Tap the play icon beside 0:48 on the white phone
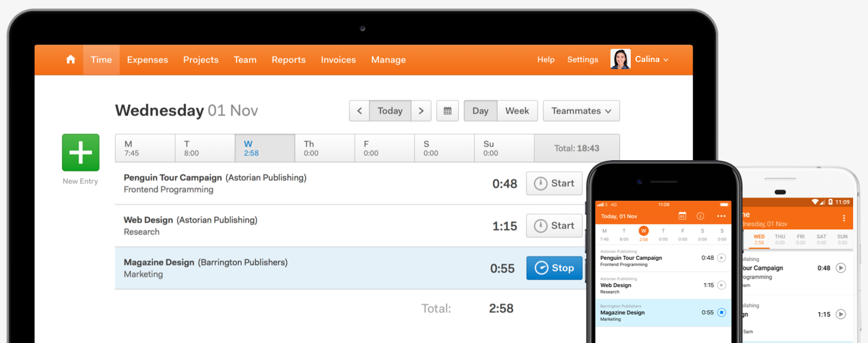The image size is (868, 343). tap(841, 268)
